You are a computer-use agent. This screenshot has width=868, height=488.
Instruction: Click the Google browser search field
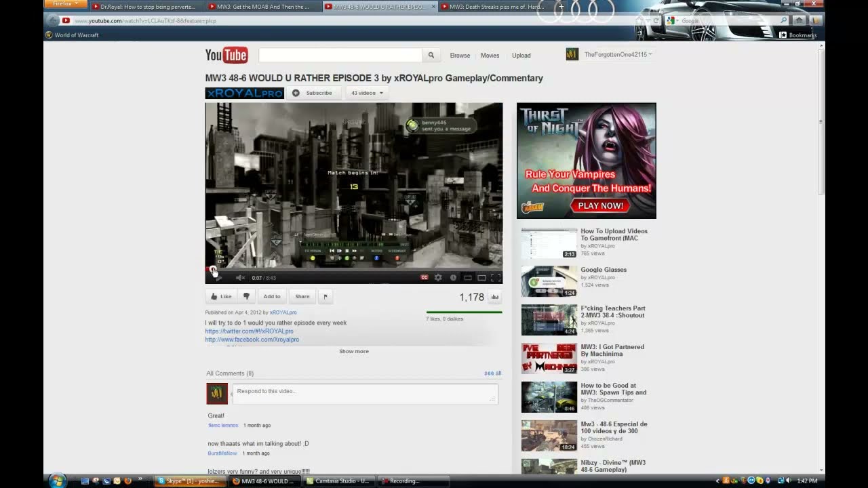point(727,21)
